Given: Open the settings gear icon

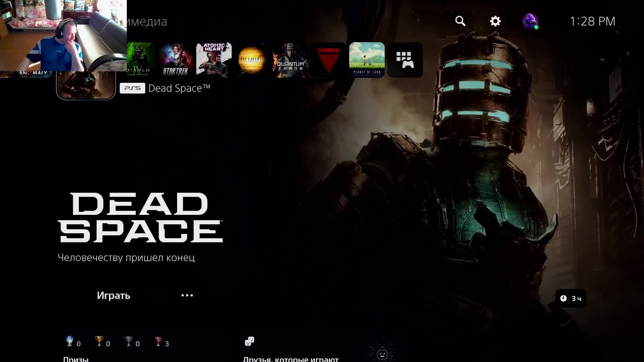Looking at the screenshot, I should point(495,21).
